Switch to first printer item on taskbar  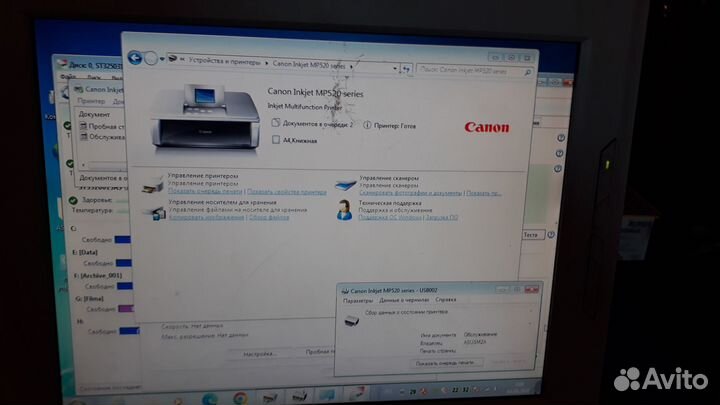point(270,397)
